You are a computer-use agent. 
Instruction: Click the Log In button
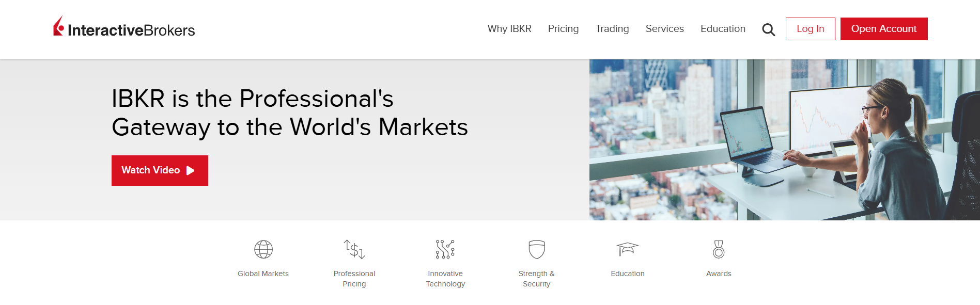(810, 29)
